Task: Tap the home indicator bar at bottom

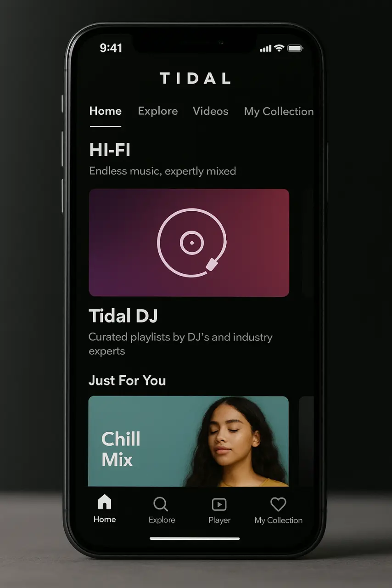Action: pyautogui.click(x=195, y=538)
